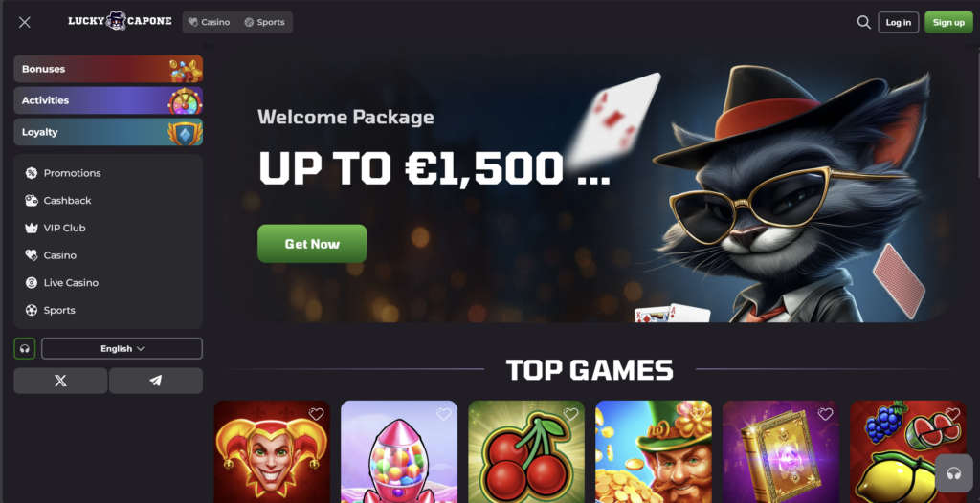Select the Sports tab in header
Image resolution: width=980 pixels, height=503 pixels.
(x=264, y=23)
